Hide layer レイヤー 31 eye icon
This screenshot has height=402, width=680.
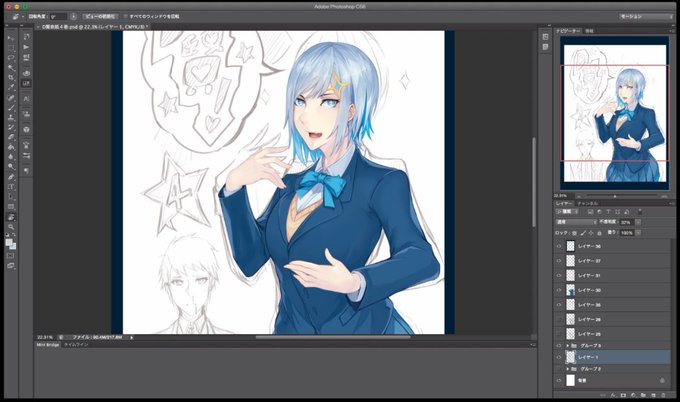point(559,276)
